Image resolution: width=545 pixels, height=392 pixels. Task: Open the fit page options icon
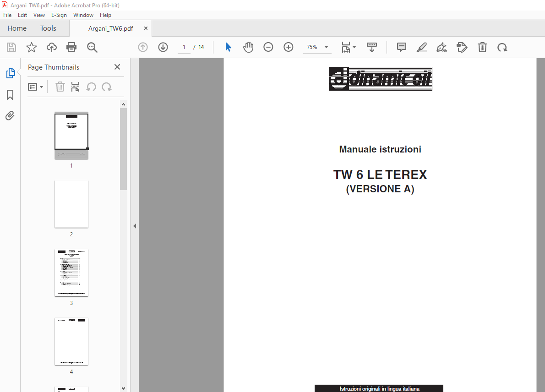[x=346, y=47]
